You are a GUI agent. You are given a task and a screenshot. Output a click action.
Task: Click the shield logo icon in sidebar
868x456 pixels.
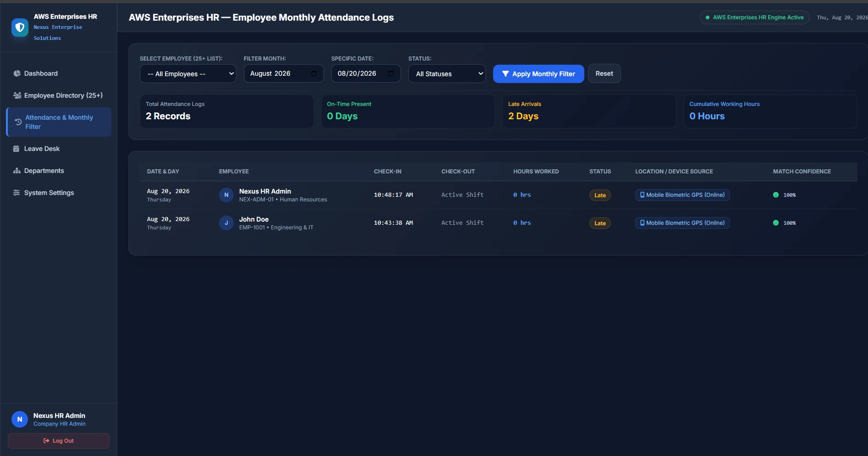(x=20, y=27)
